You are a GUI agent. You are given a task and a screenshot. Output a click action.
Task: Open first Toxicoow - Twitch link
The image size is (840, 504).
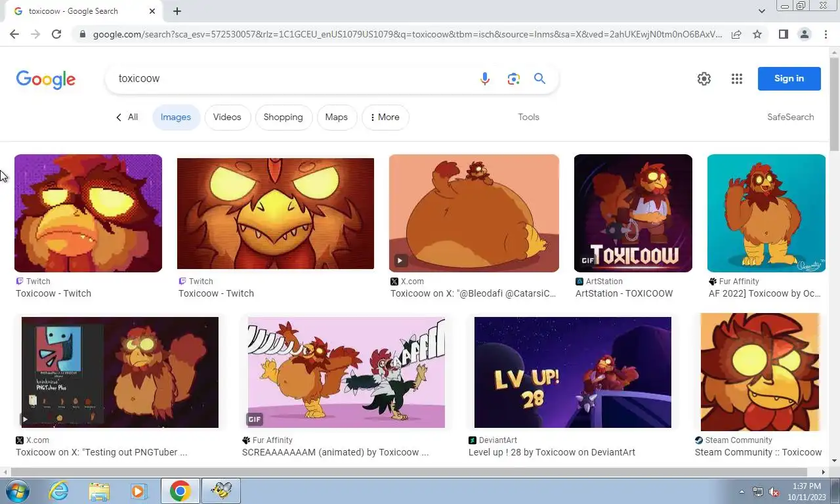click(53, 293)
